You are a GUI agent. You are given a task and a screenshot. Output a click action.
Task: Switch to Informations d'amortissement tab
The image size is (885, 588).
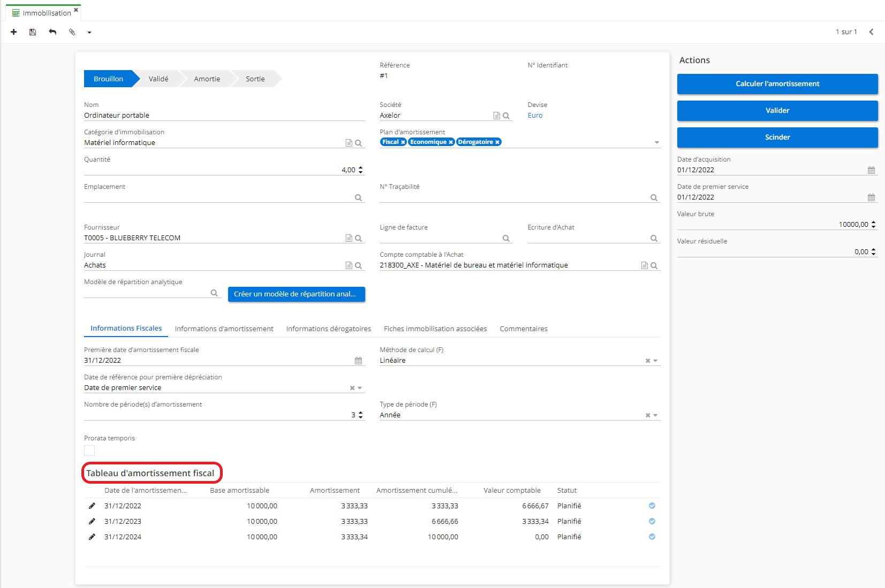coord(224,329)
